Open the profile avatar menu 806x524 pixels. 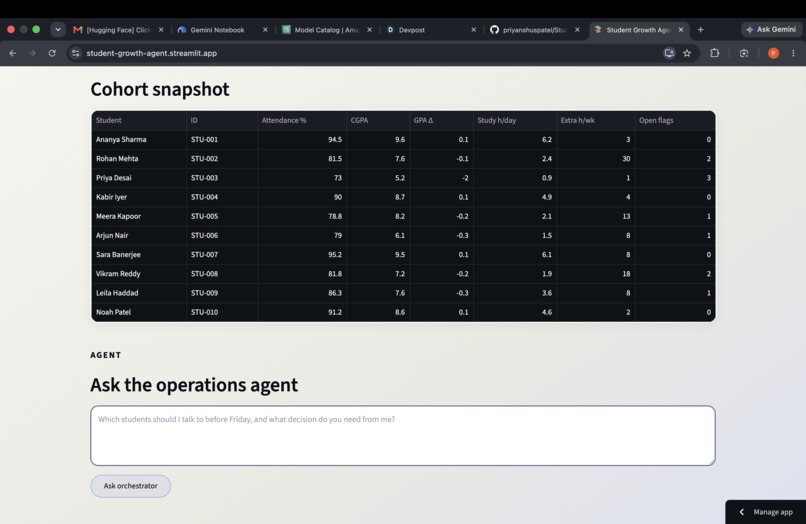pyautogui.click(x=773, y=53)
